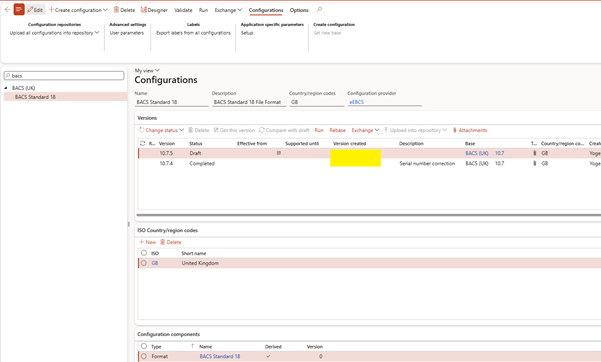Open the My view dropdown
Image resolution: width=601 pixels, height=362 pixels.
click(x=147, y=71)
